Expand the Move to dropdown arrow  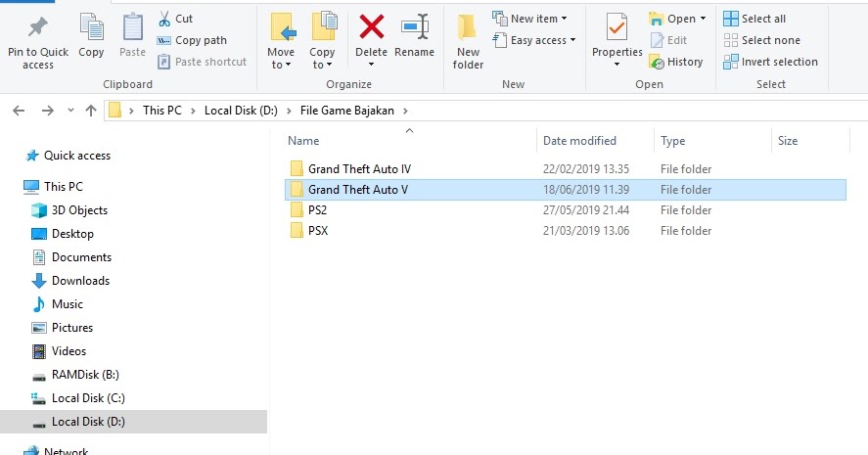tap(288, 66)
